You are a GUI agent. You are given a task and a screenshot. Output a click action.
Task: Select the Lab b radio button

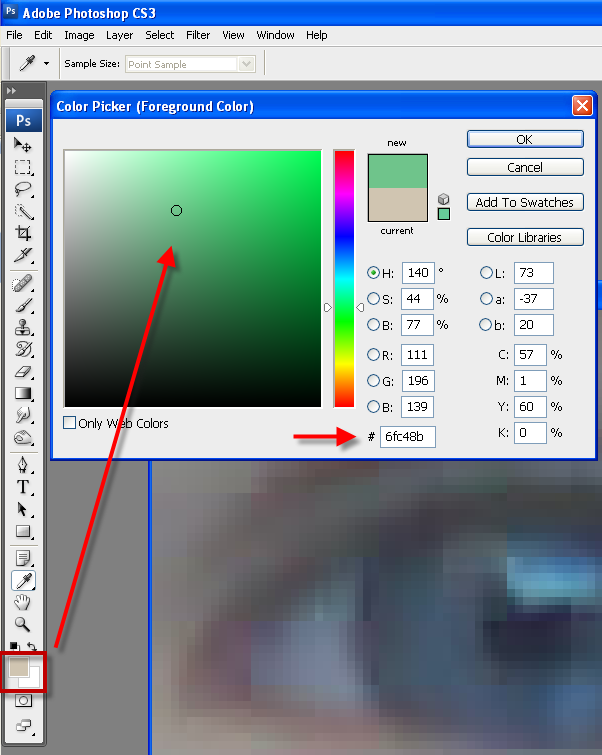486,325
